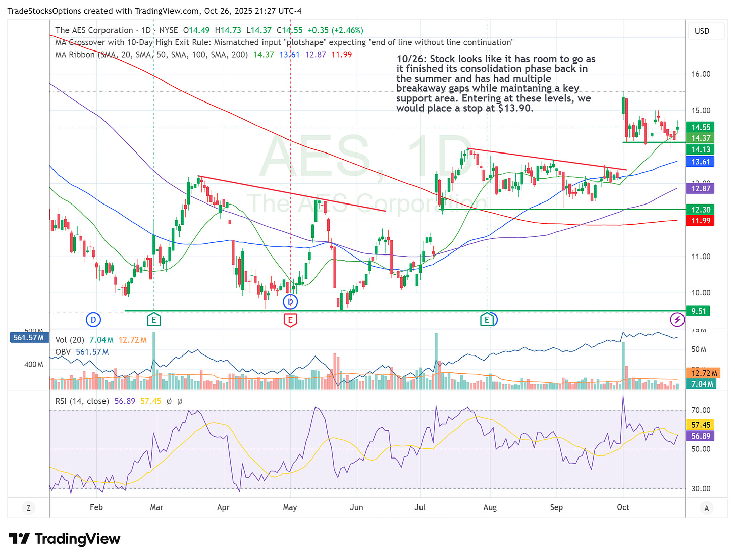Click the red E earnings marker near May
The width and height of the screenshot is (735, 560).
point(290,320)
